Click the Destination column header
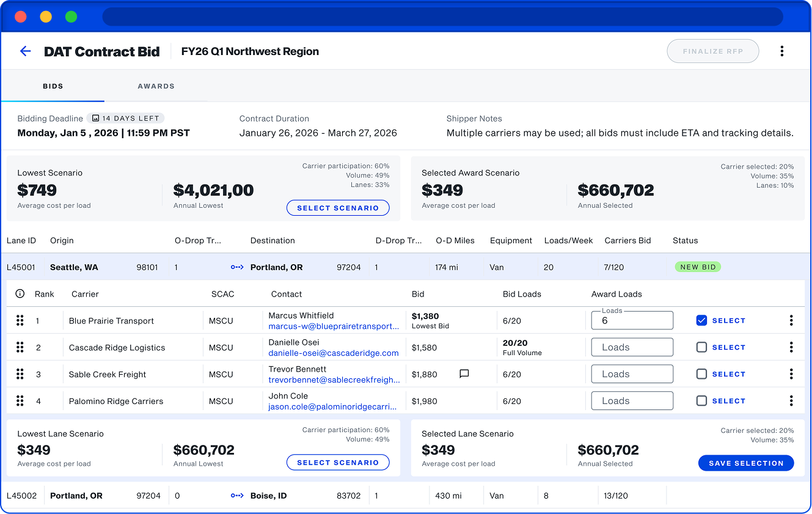 tap(272, 241)
